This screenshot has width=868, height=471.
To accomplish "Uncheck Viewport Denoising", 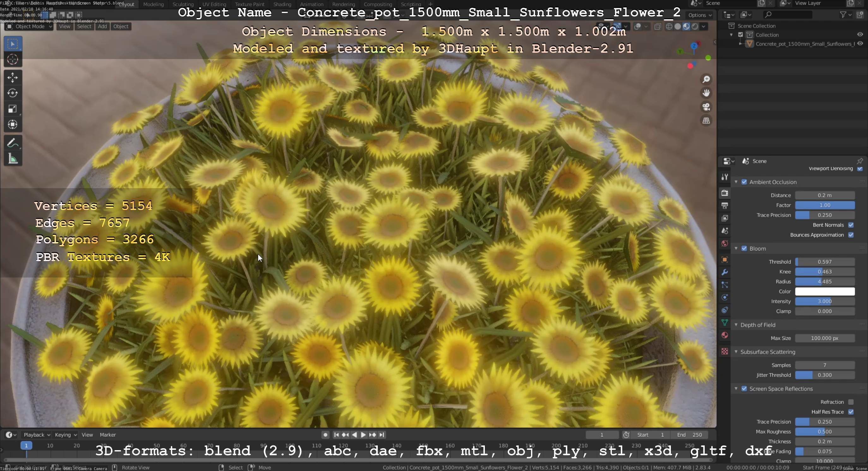I will click(x=860, y=169).
